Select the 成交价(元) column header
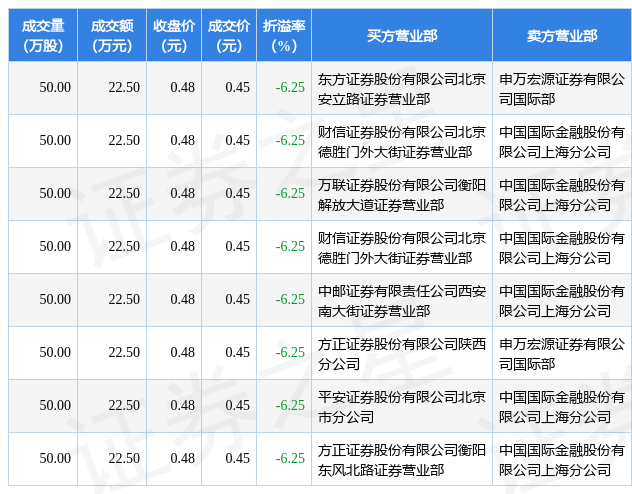 229,35
